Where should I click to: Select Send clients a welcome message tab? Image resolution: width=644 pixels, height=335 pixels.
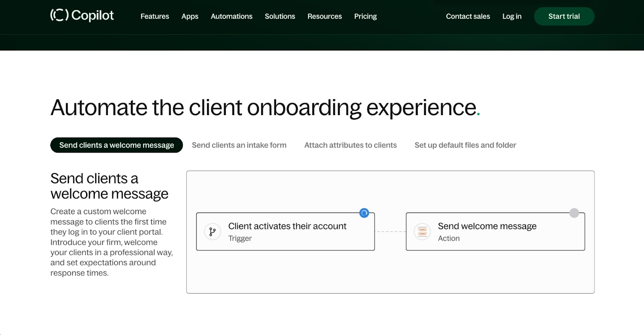tap(117, 145)
